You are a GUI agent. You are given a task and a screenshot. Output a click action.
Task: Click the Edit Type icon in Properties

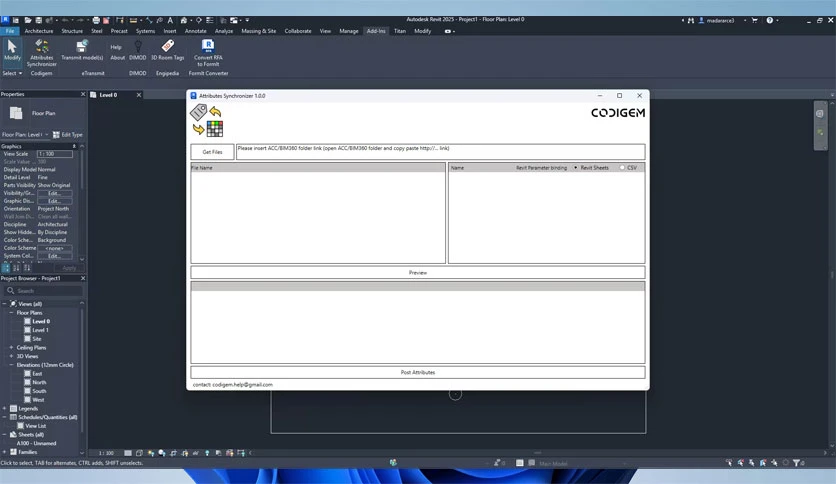[x=56, y=135]
